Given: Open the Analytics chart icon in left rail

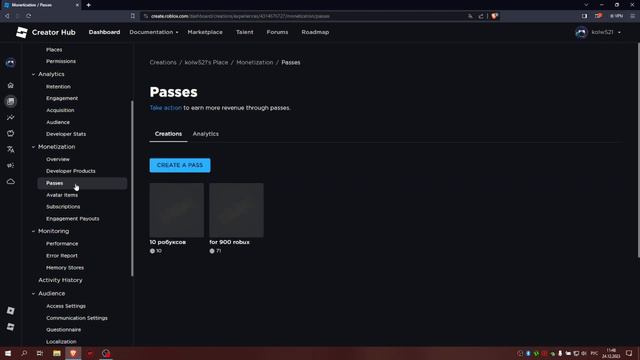Looking at the screenshot, I should click(x=11, y=118).
